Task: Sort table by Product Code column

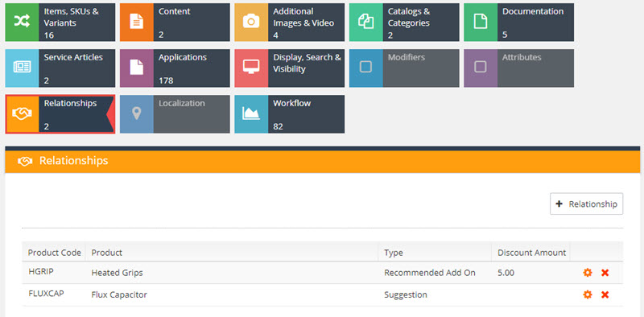Action: [54, 253]
